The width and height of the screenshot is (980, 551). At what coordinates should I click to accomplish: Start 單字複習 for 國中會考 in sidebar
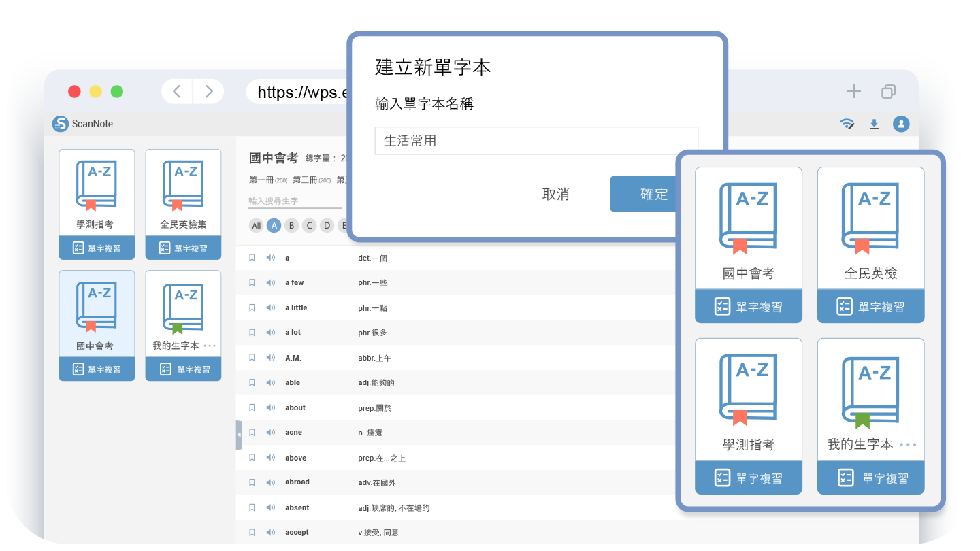(97, 369)
